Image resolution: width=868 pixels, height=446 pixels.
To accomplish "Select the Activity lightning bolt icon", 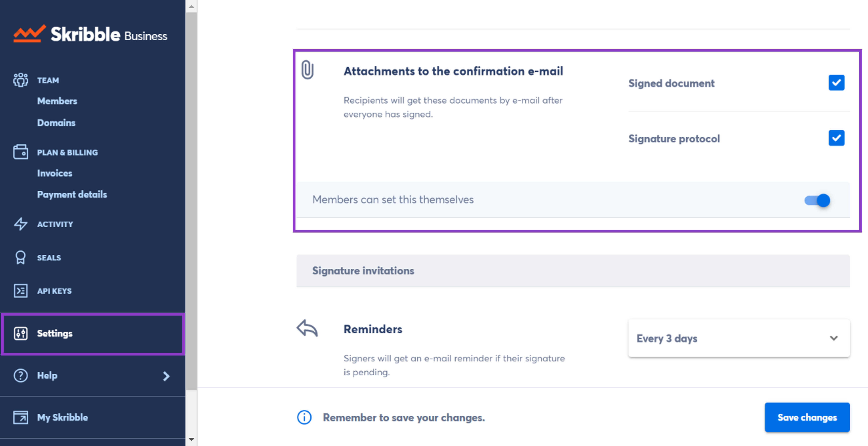I will (x=20, y=224).
